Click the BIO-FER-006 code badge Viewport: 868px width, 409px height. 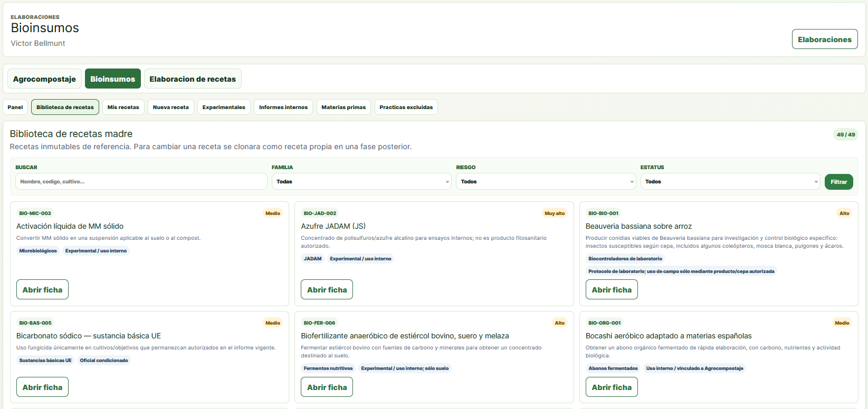click(319, 323)
